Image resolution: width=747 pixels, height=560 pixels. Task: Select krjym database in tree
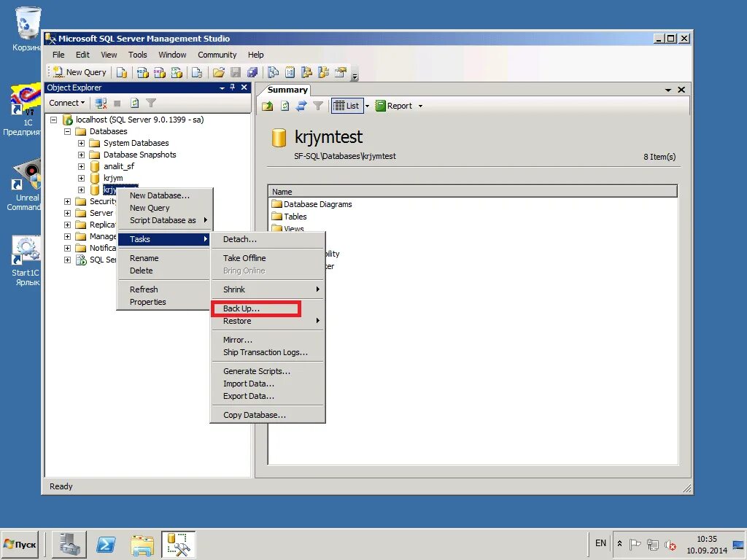tap(113, 178)
